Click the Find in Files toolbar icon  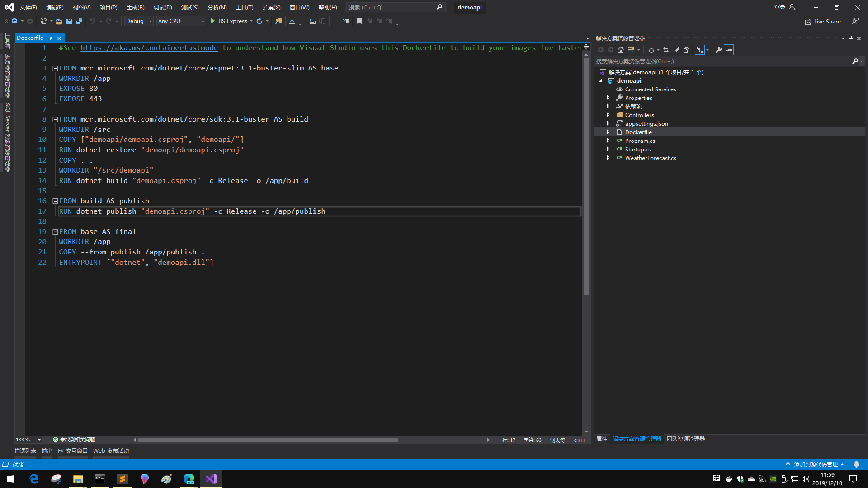(278, 21)
